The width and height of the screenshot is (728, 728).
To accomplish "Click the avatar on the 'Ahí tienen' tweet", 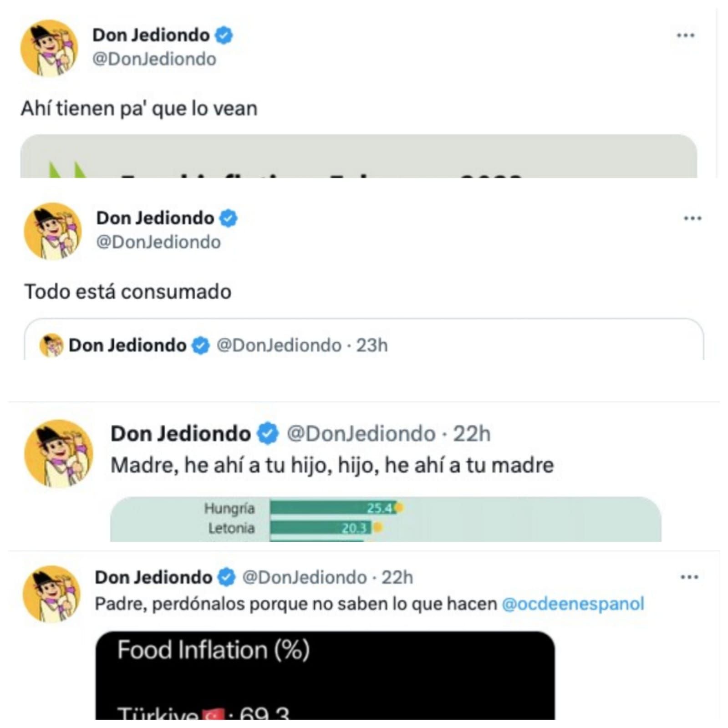I will click(x=49, y=48).
